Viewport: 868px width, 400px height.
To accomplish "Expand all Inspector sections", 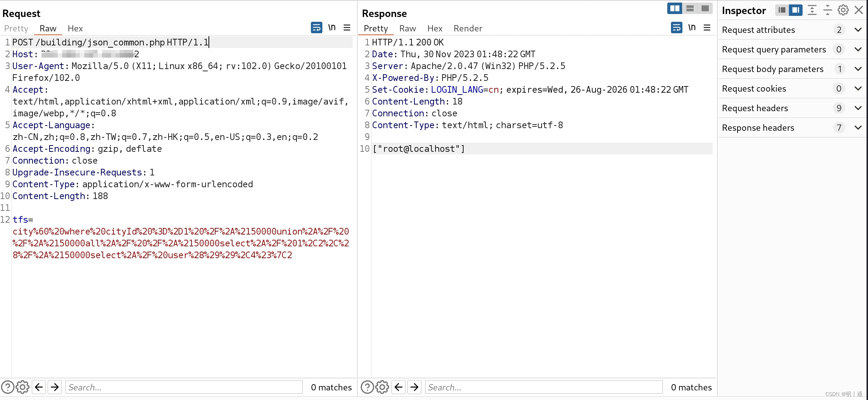I will click(812, 10).
